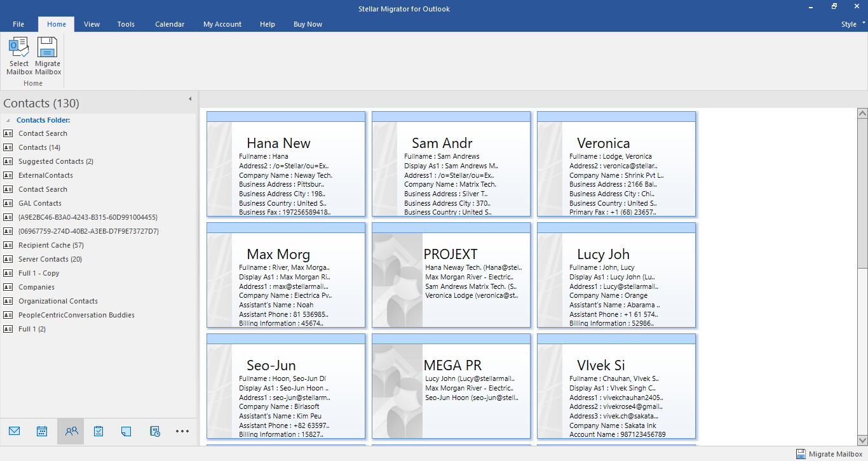Open the PROJEXT group contact card
Viewport: 868px width, 461px height.
point(451,275)
